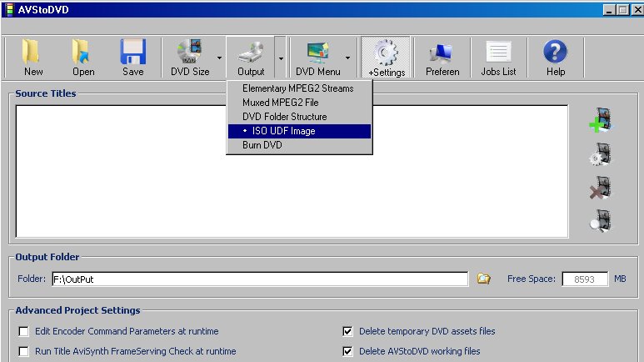Image resolution: width=644 pixels, height=362 pixels.
Task: Open the DVD Menu toolbar button
Action: click(318, 58)
